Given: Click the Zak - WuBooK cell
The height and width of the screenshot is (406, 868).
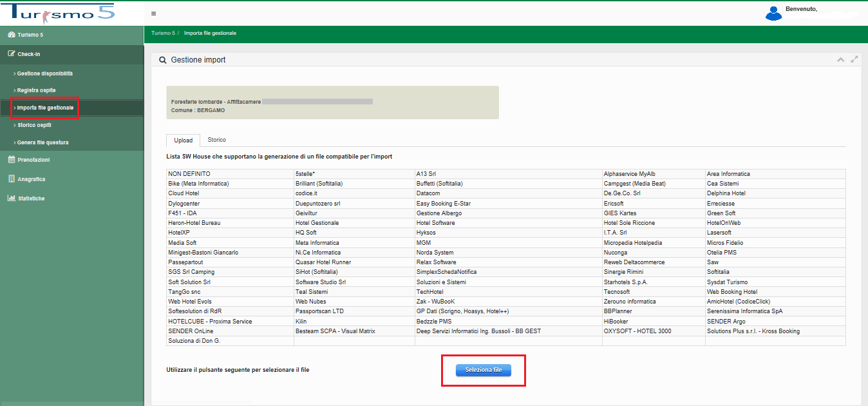Looking at the screenshot, I should (x=509, y=302).
